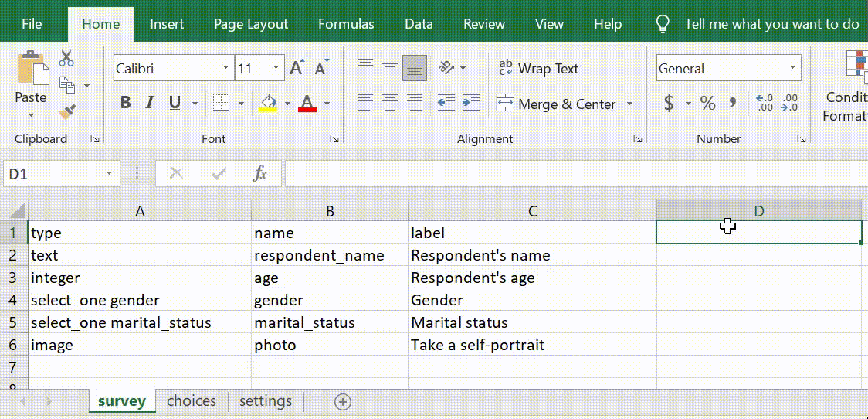Apply percent style
The width and height of the screenshot is (868, 419).
tap(707, 103)
